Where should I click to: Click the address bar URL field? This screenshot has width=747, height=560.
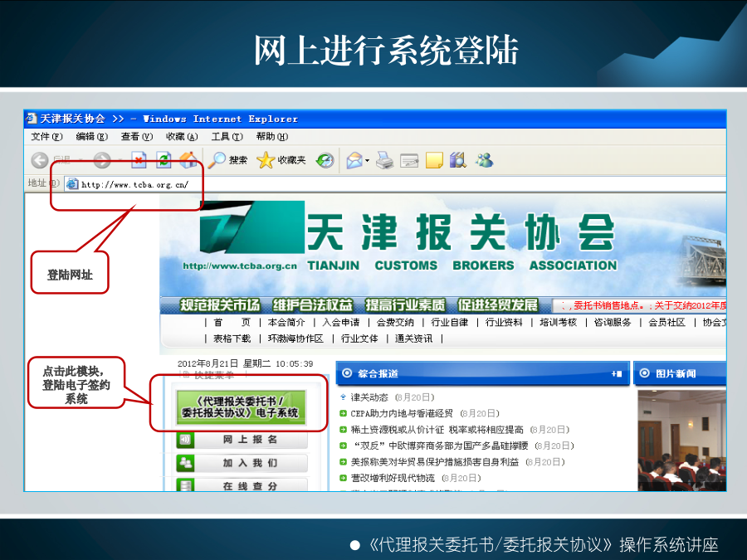395,184
